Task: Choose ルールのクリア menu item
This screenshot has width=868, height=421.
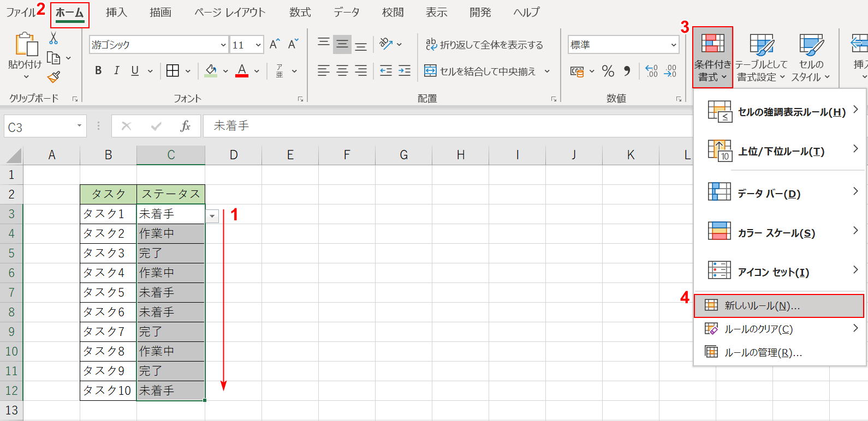Action: (780, 329)
